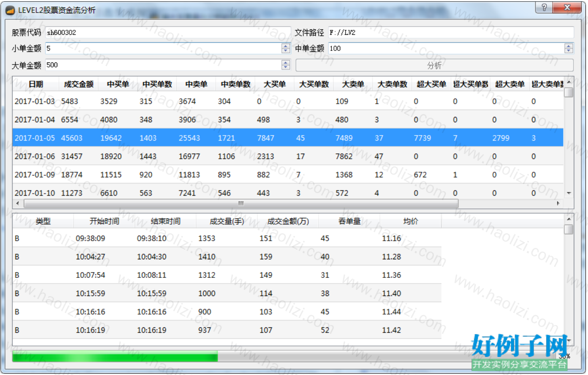
Task: Increase or decrease 小单金额 with its spinner
Action: point(286,48)
